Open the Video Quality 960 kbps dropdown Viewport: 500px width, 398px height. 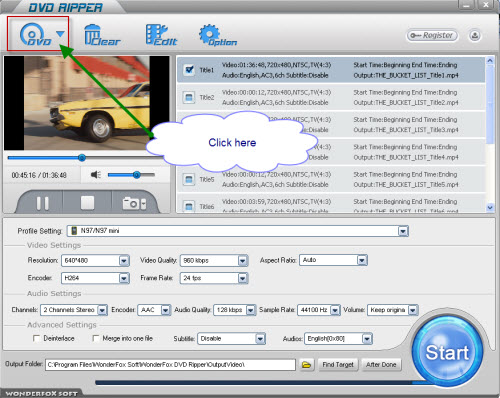243,260
